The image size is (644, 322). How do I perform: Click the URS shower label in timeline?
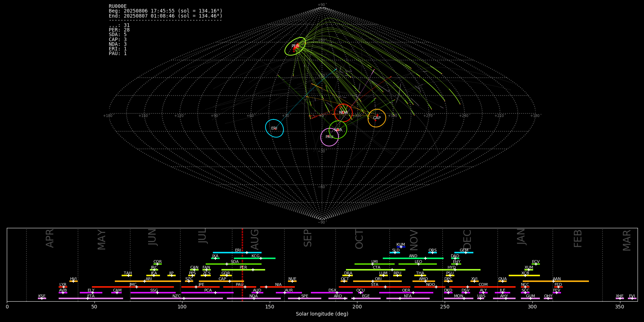click(481, 296)
